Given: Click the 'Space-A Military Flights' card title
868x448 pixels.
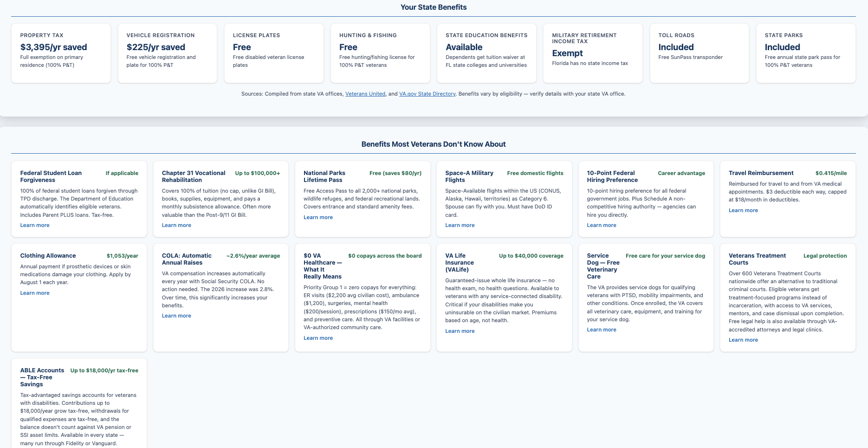Looking at the screenshot, I should pos(469,176).
